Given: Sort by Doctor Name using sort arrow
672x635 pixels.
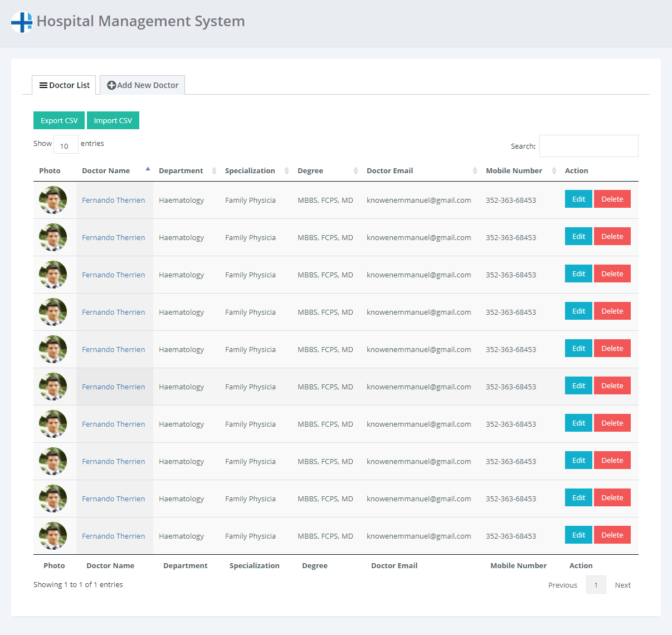Looking at the screenshot, I should point(148,169).
